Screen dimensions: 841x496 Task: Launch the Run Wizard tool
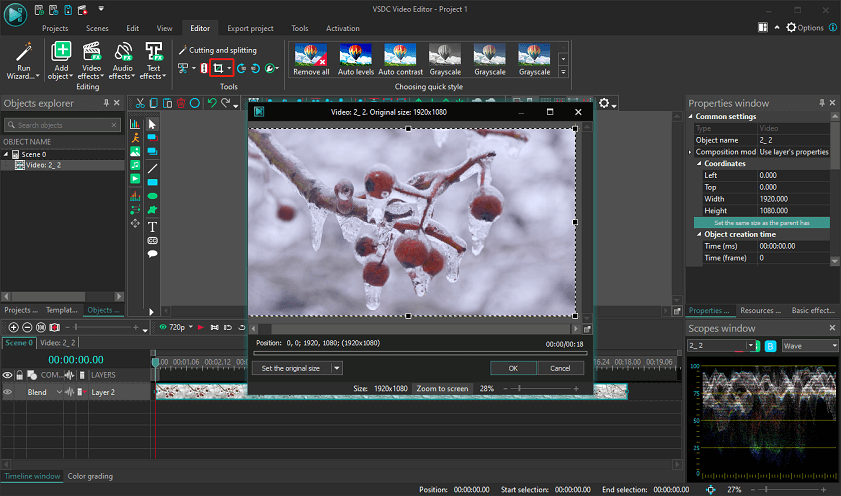point(23,61)
